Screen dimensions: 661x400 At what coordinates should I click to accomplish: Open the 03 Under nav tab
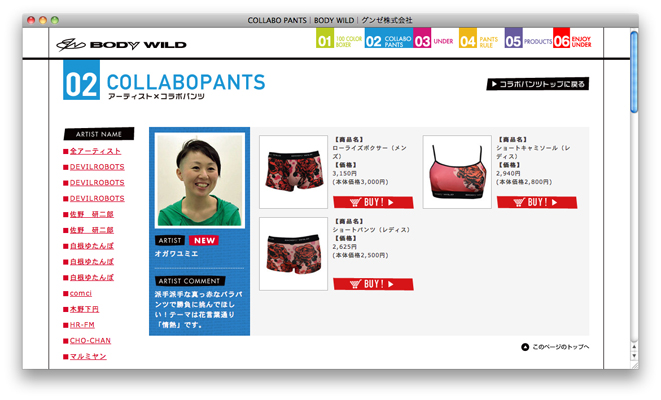(x=433, y=41)
